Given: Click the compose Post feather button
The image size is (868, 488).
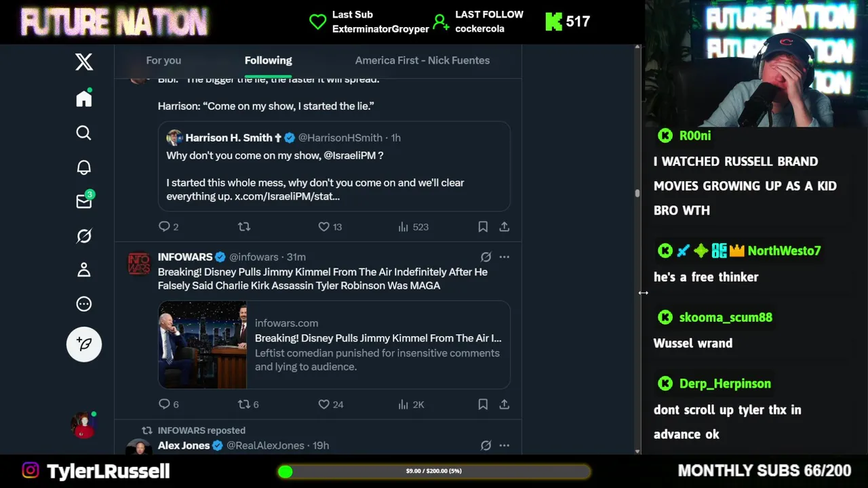Looking at the screenshot, I should point(84,344).
